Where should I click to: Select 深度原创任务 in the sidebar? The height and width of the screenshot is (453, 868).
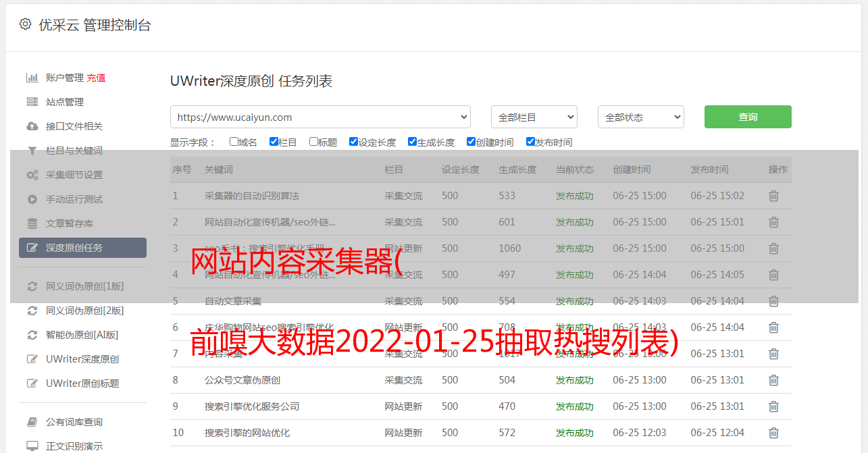point(82,248)
